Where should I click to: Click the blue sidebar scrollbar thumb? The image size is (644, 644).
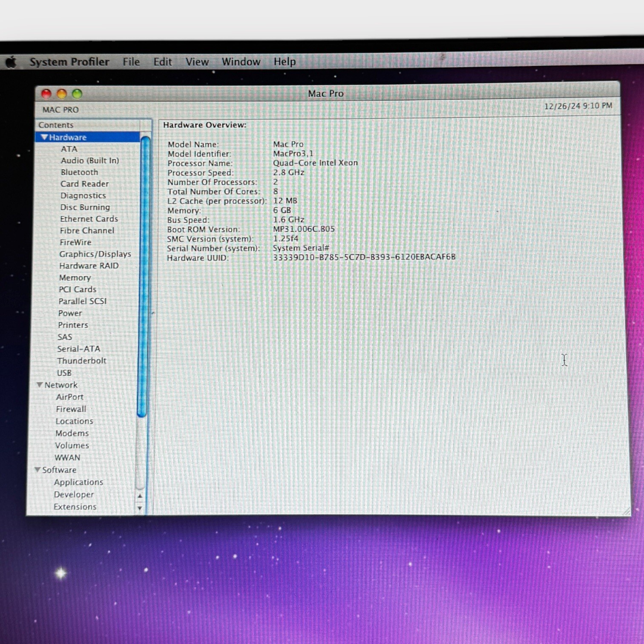click(x=144, y=276)
